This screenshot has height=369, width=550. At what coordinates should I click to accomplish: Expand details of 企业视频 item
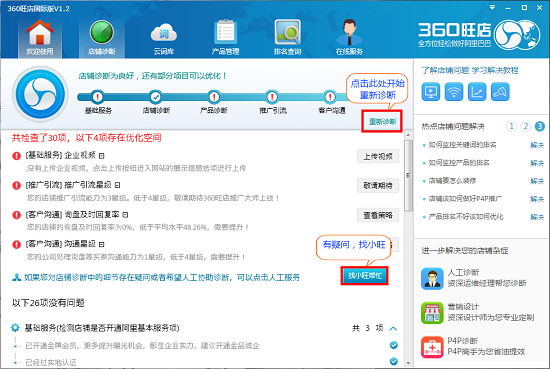(x=101, y=155)
